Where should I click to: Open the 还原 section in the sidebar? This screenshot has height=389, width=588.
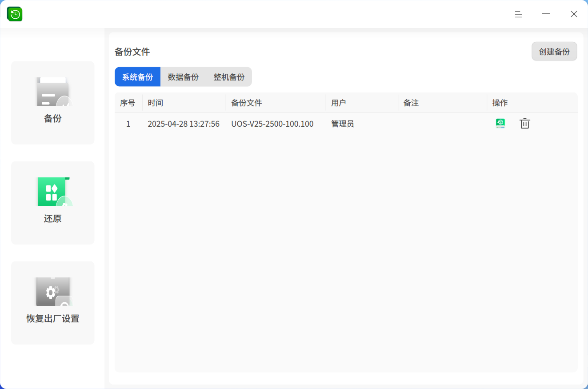coord(53,203)
